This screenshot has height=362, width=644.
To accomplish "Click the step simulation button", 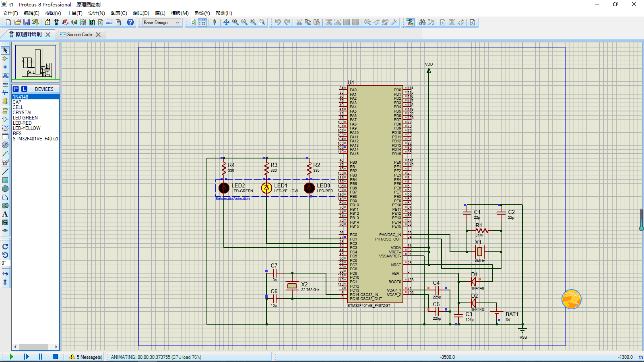I will click(x=26, y=357).
